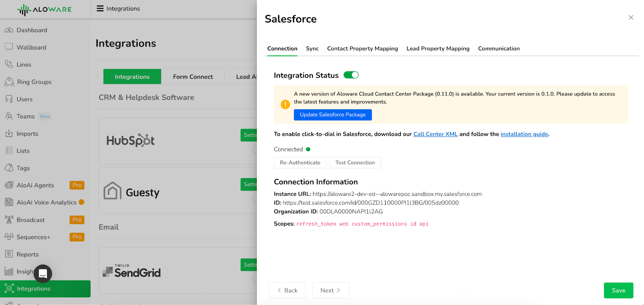The image size is (644, 305).
Task: Switch to the Sync tab
Action: tap(312, 48)
